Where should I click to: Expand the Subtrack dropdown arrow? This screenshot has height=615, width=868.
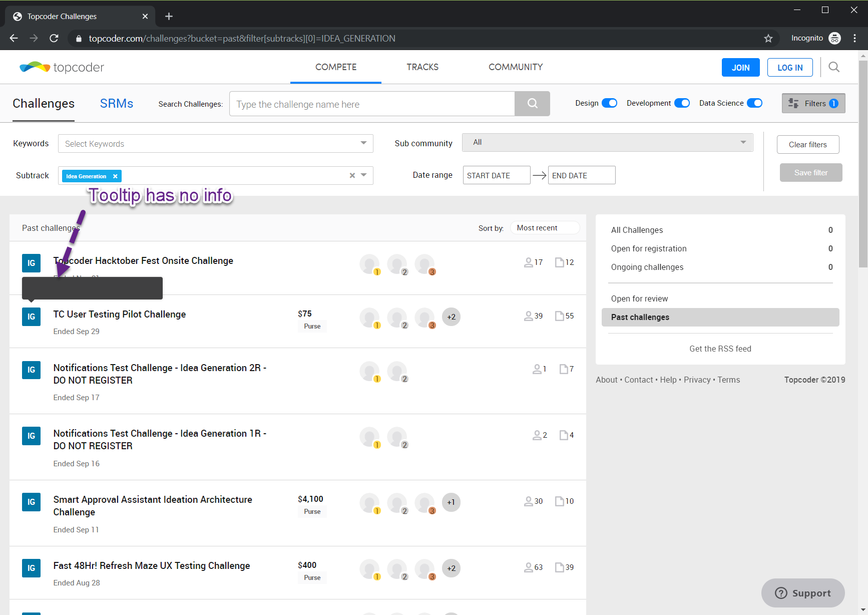364,175
